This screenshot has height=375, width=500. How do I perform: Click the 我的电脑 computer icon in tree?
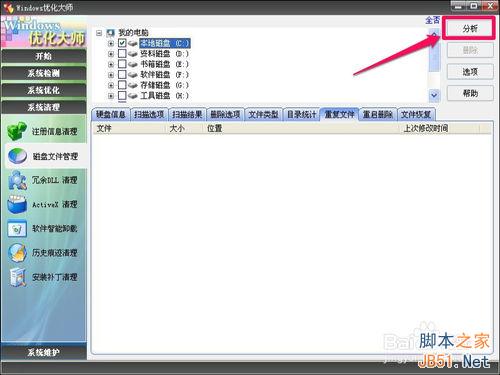111,33
